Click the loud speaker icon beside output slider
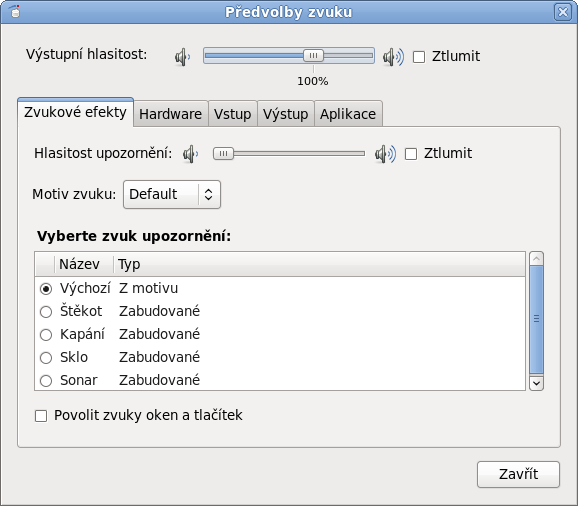 [x=393, y=57]
